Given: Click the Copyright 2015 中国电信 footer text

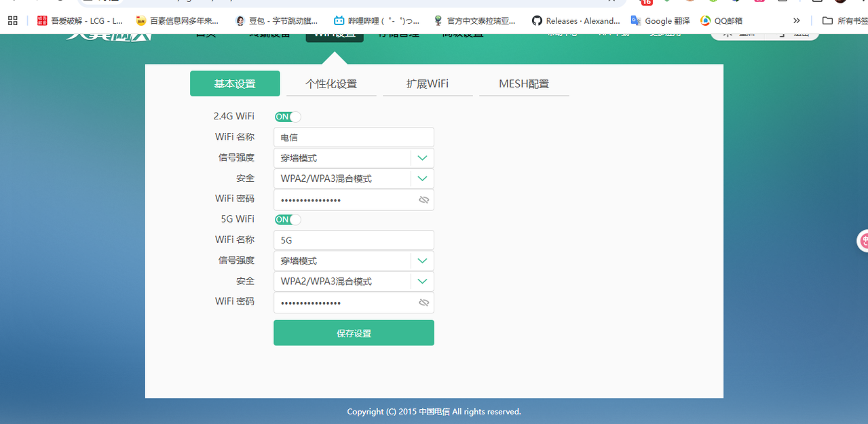Looking at the screenshot, I should 434,411.
